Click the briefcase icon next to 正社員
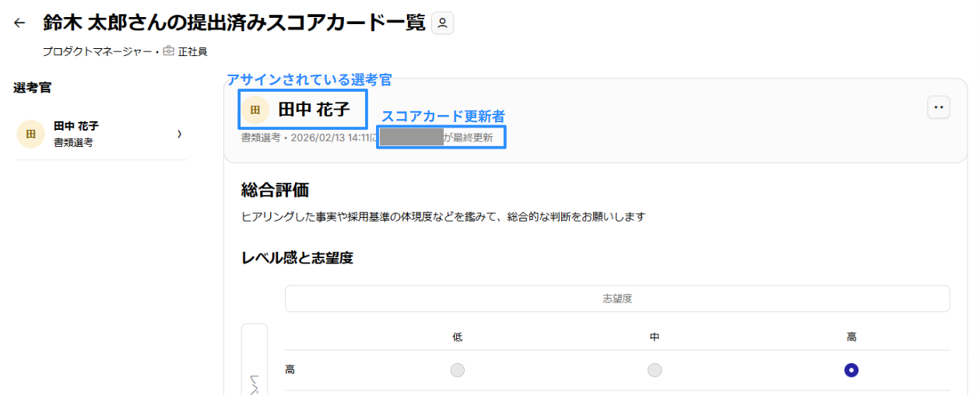This screenshot has width=980, height=395. point(168,51)
